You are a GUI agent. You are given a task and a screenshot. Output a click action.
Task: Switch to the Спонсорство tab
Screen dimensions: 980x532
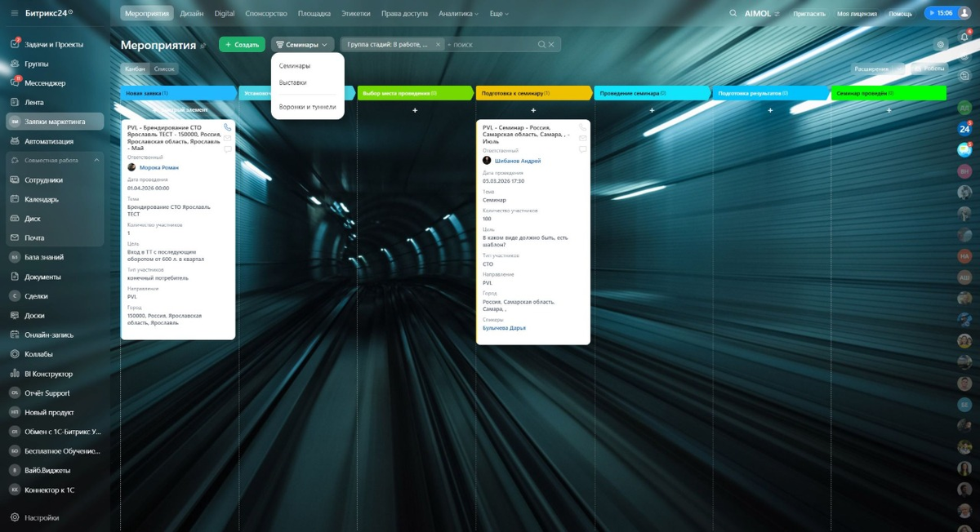pos(266,14)
